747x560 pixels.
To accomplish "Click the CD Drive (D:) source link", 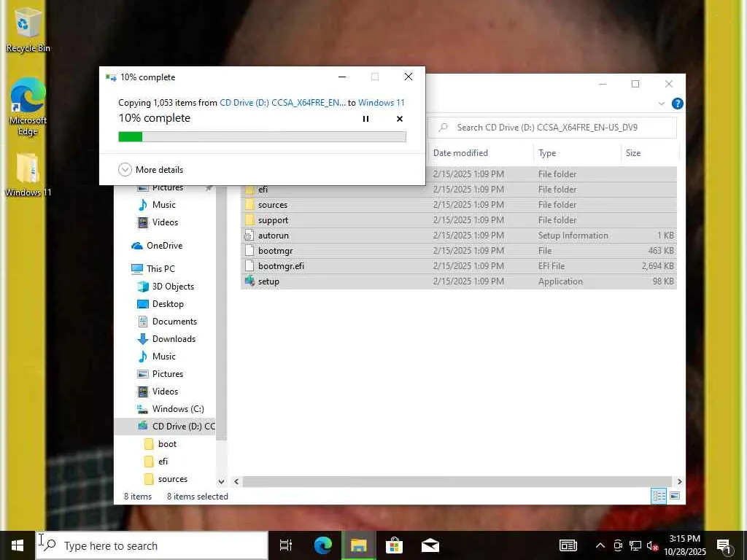I will (x=282, y=102).
